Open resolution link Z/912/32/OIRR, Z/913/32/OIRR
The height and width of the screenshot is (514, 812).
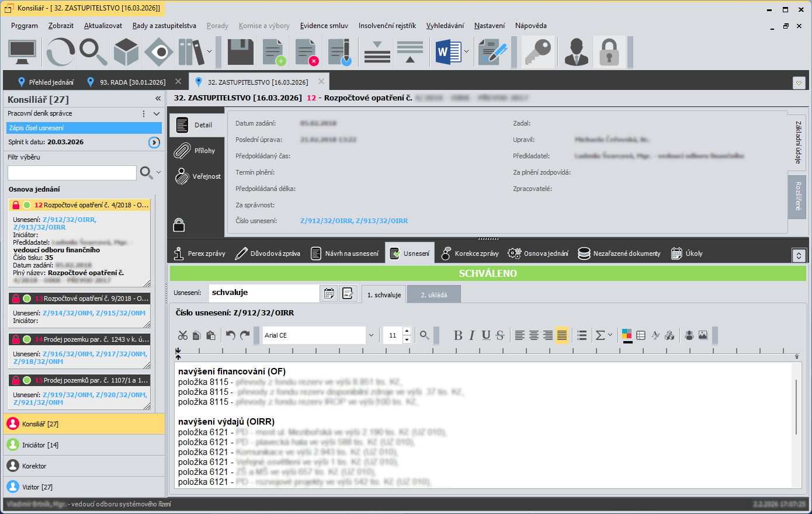[353, 221]
